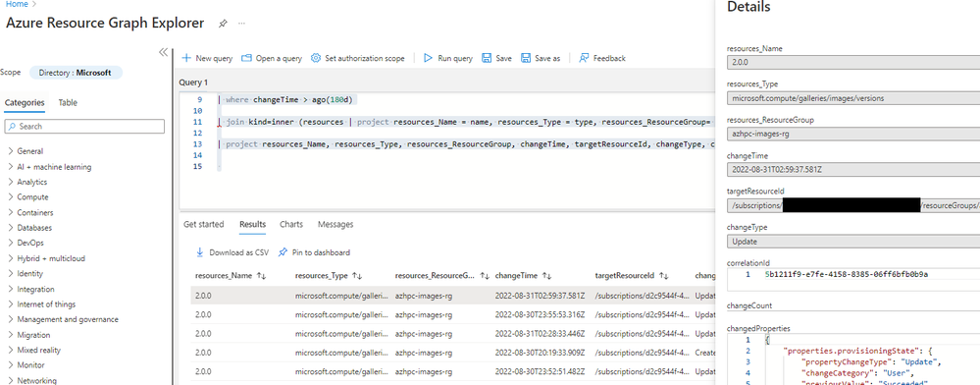The height and width of the screenshot is (385, 980).
Task: Run query with play icon
Action: pos(448,58)
